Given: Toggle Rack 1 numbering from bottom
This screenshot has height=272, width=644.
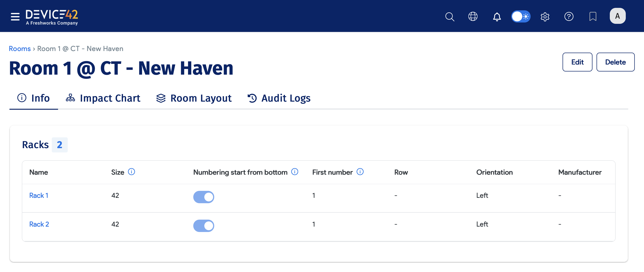Looking at the screenshot, I should point(203,197).
